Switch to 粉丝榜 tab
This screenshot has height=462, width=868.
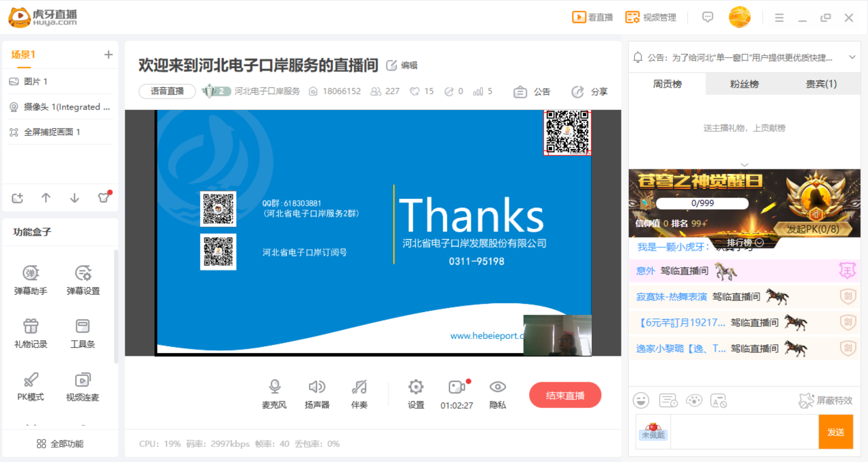[744, 84]
